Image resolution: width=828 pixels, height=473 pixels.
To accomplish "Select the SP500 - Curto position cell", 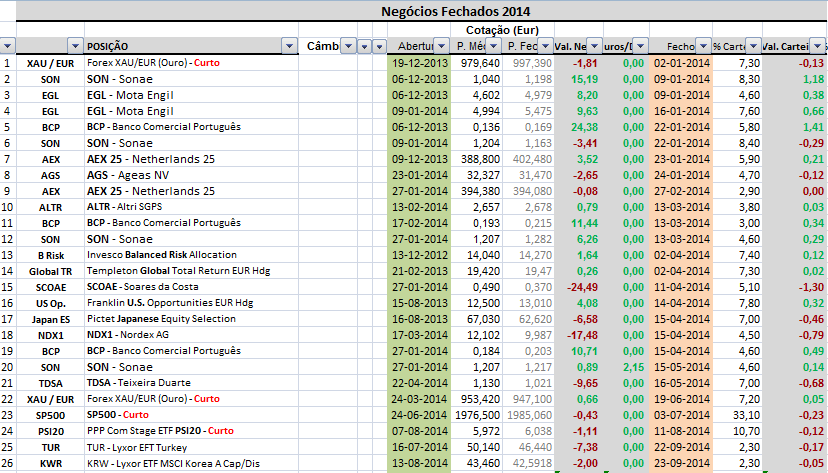I will [x=118, y=414].
